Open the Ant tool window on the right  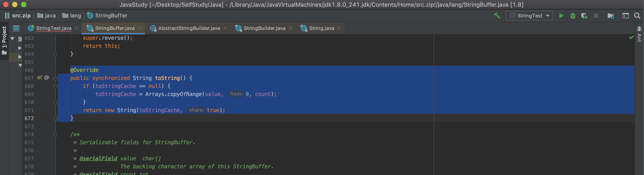639,34
